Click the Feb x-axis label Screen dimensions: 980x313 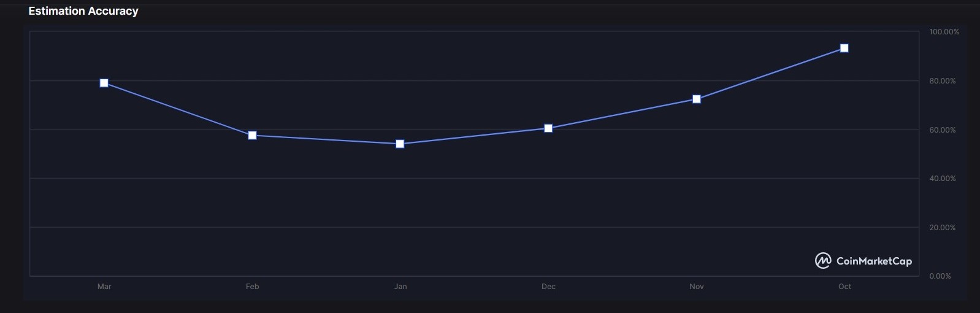pos(252,287)
